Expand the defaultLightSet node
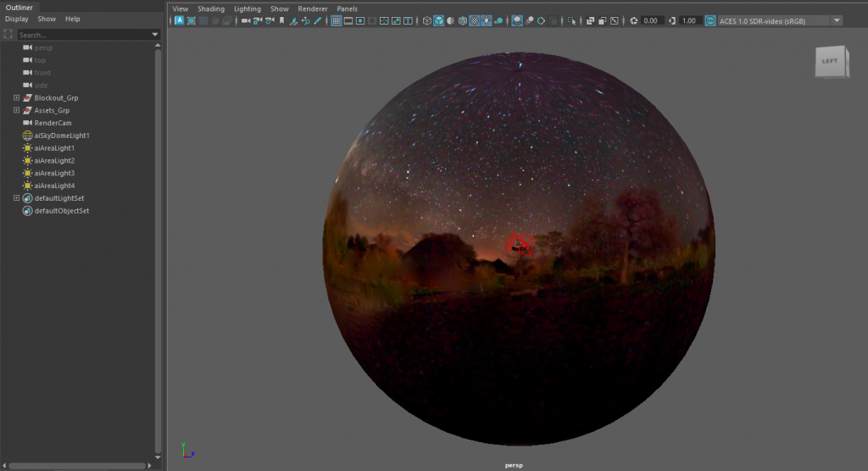868x471 pixels. 17,197
